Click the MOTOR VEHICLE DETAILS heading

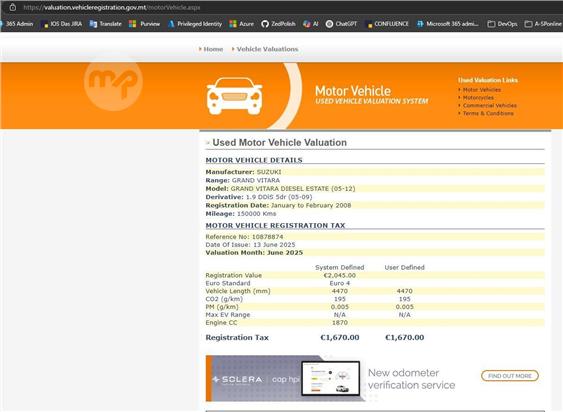click(254, 160)
